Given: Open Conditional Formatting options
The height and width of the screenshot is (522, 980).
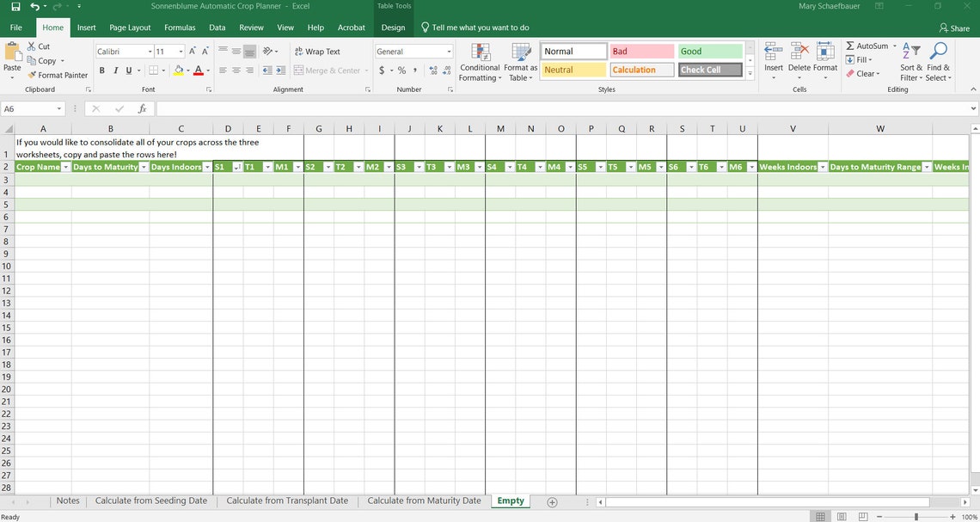Looking at the screenshot, I should pyautogui.click(x=479, y=60).
